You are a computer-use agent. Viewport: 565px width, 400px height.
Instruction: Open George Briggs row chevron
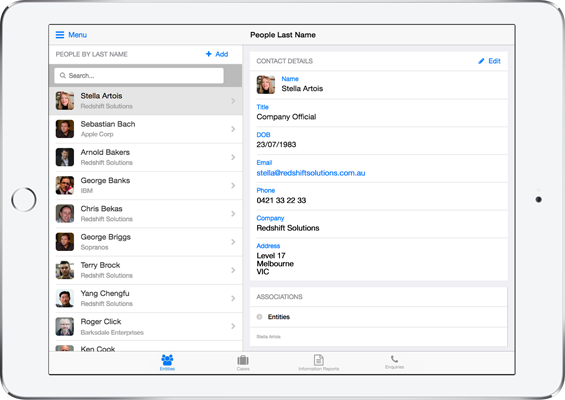[233, 242]
